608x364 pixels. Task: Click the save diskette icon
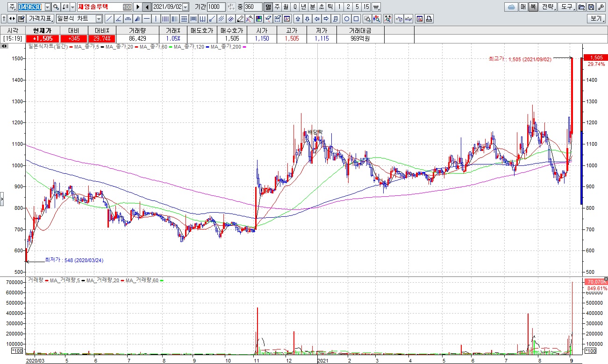tap(591, 7)
